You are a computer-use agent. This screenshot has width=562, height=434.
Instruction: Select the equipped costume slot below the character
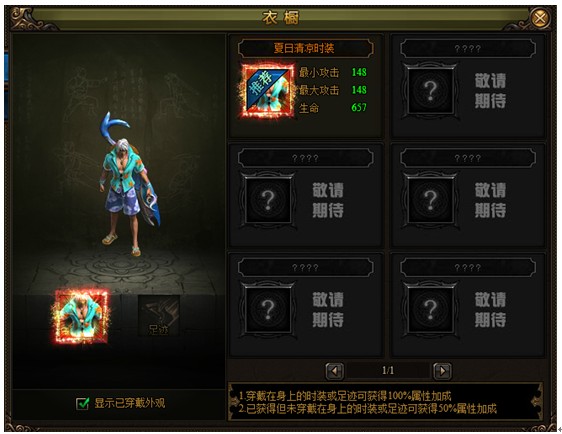pos(81,316)
